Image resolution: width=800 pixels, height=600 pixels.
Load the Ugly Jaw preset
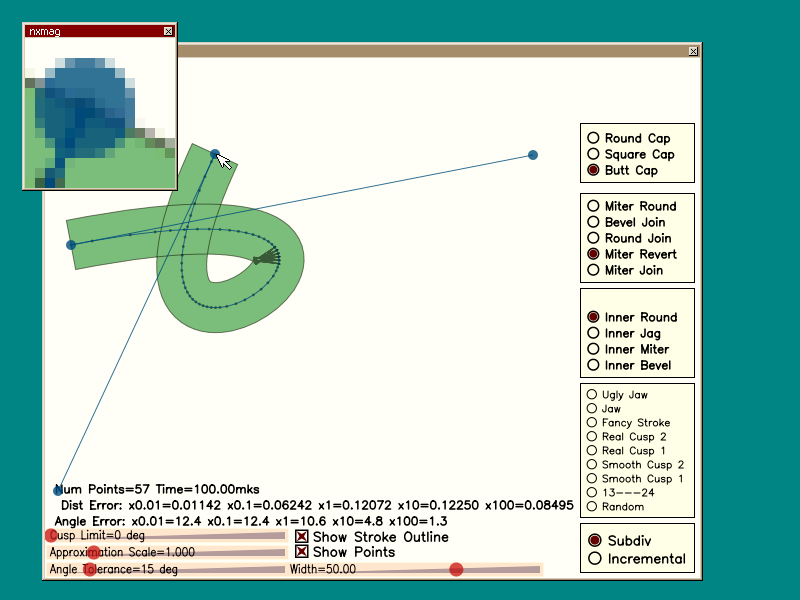[x=617, y=394]
